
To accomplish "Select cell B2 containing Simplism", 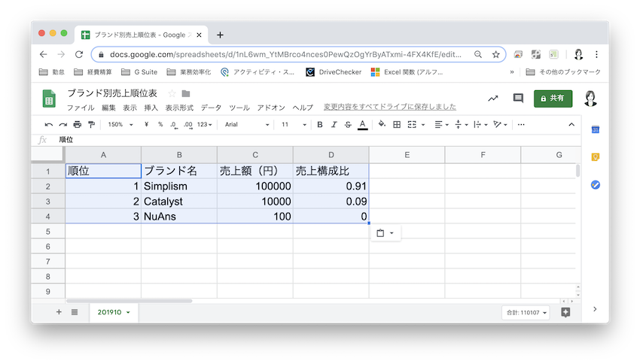I will tap(178, 186).
